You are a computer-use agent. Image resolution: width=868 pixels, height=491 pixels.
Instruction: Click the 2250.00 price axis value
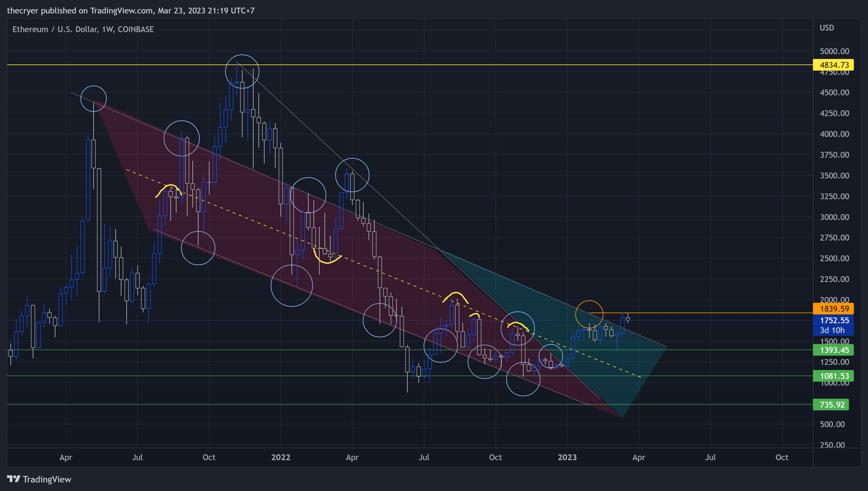pos(835,279)
